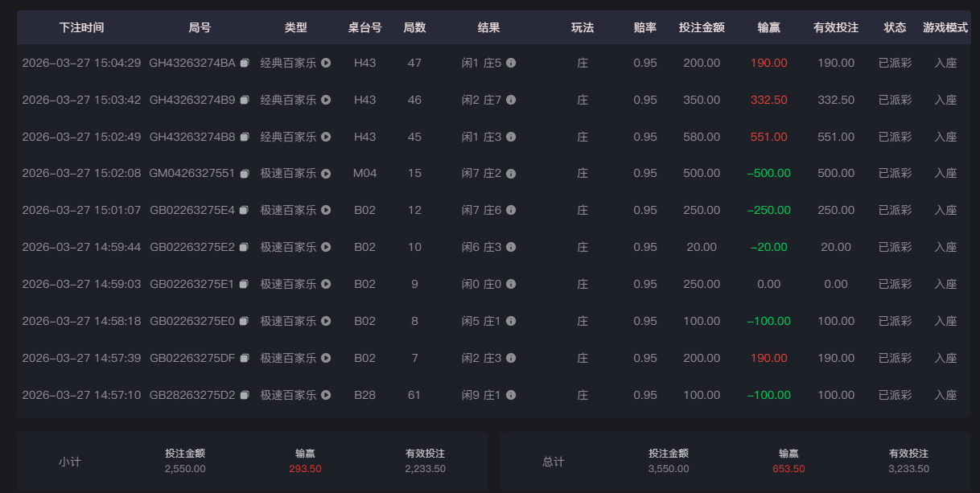Click table number B28 in the bottom row
This screenshot has width=980, height=493.
pos(365,394)
